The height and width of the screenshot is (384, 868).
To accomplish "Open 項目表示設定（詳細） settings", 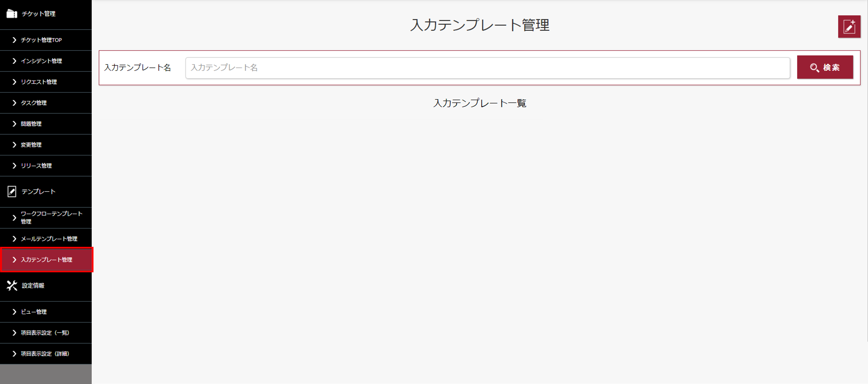I will pyautogui.click(x=46, y=354).
